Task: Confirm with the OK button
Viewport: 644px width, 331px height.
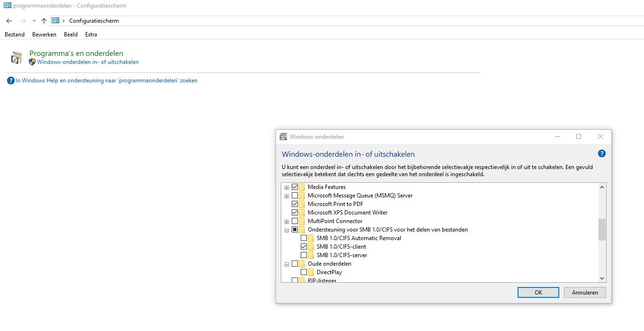Action: (538, 293)
